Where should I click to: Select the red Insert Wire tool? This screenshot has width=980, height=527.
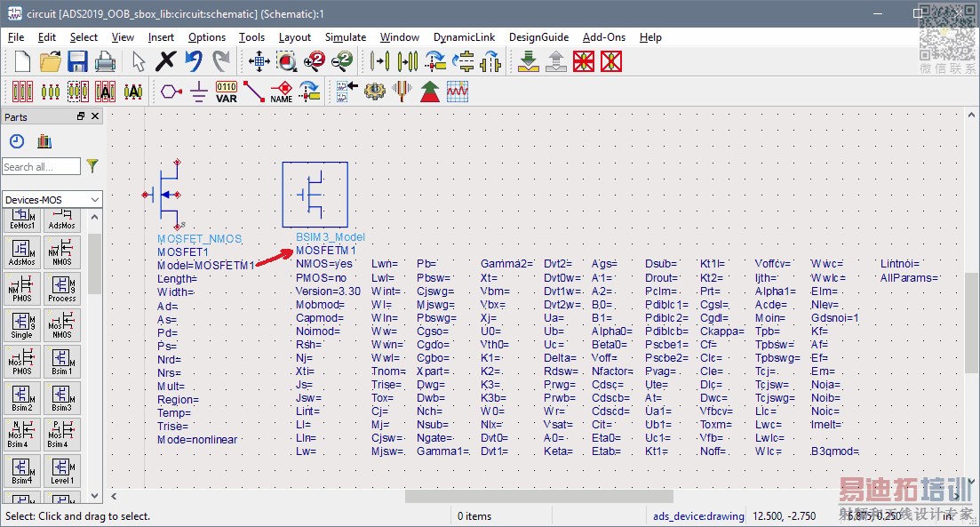click(x=254, y=92)
